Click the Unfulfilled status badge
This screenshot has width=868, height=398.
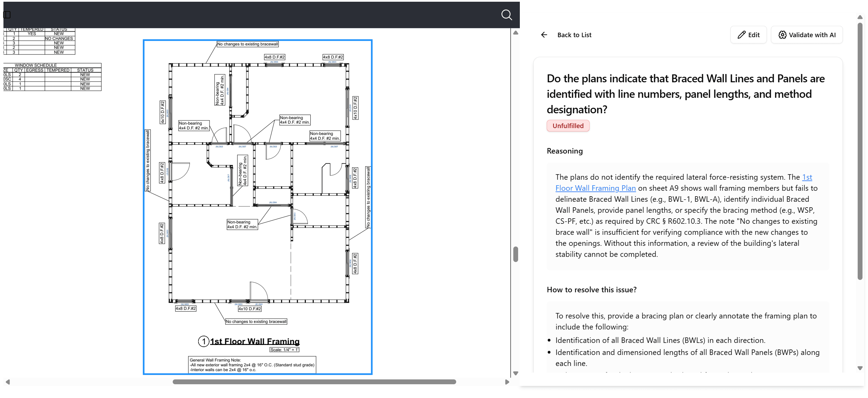tap(568, 126)
